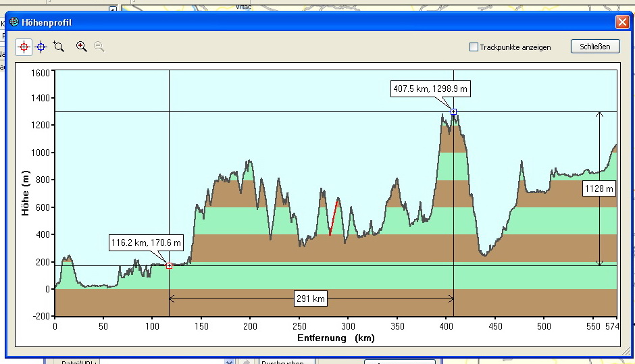Click the red marker point at 116.2 km
Viewport: 635px width, 364px height.
[169, 265]
